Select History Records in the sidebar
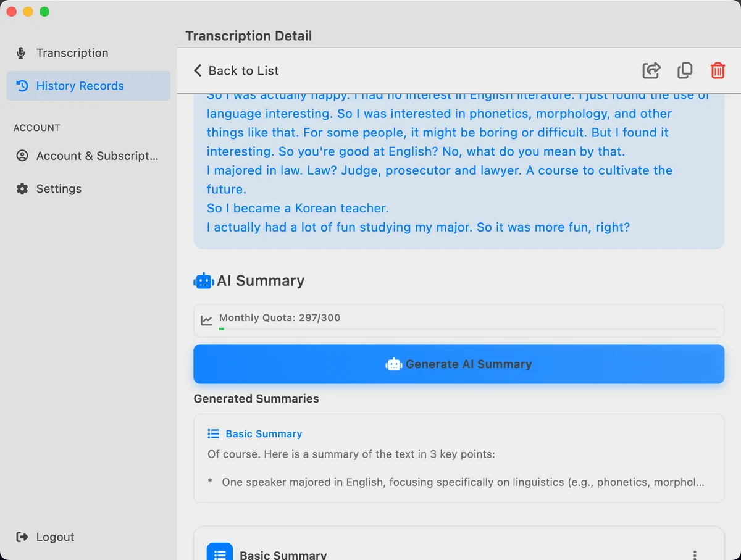Image resolution: width=741 pixels, height=560 pixels. [x=80, y=86]
